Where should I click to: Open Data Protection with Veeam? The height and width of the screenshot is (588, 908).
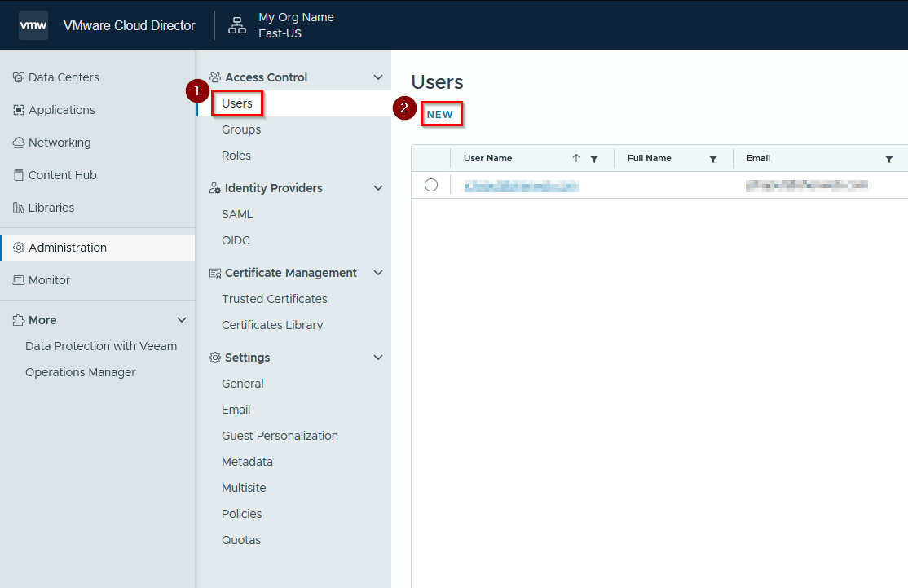pyautogui.click(x=101, y=346)
